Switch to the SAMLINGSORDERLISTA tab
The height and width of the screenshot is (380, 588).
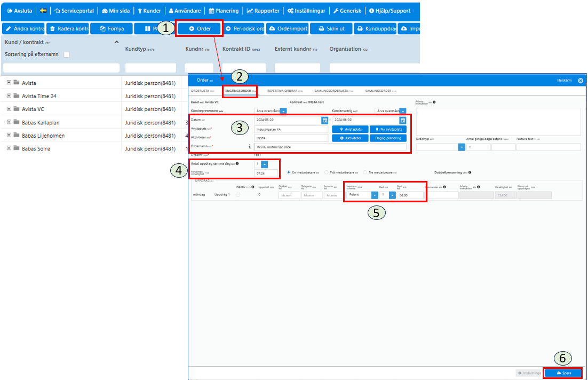click(x=333, y=91)
